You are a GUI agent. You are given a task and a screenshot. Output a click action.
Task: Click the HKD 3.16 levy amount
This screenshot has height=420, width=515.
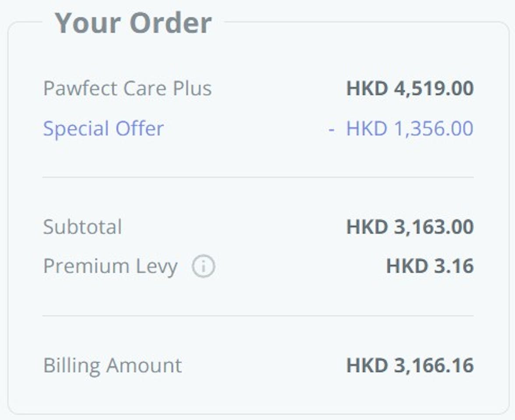click(x=430, y=266)
